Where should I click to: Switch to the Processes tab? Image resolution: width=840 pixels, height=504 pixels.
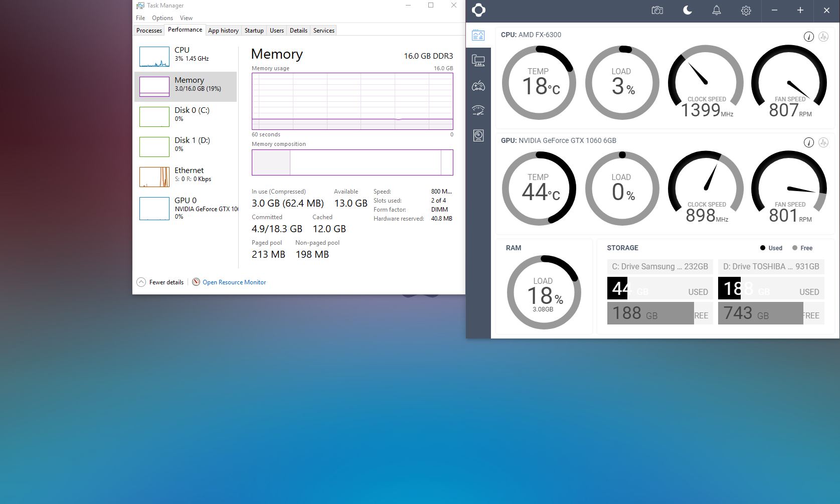149,31
